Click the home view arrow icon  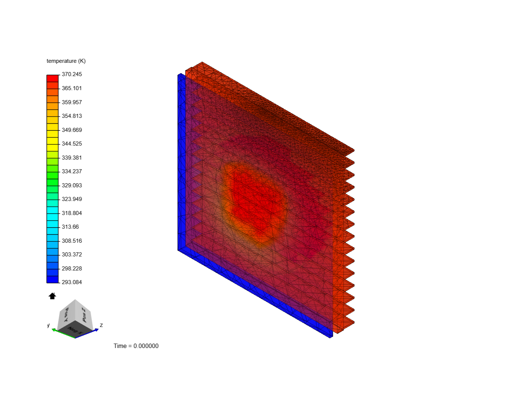[x=52, y=296]
